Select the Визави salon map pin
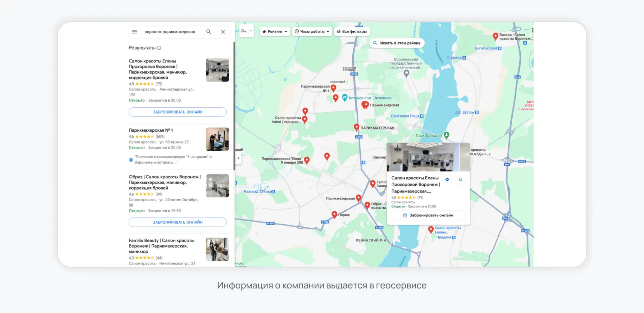 point(495,37)
